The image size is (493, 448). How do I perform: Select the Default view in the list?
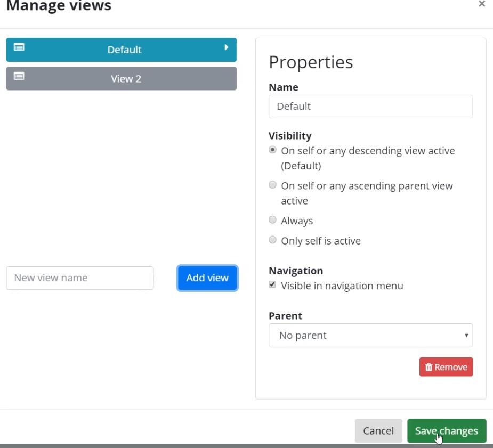123,50
